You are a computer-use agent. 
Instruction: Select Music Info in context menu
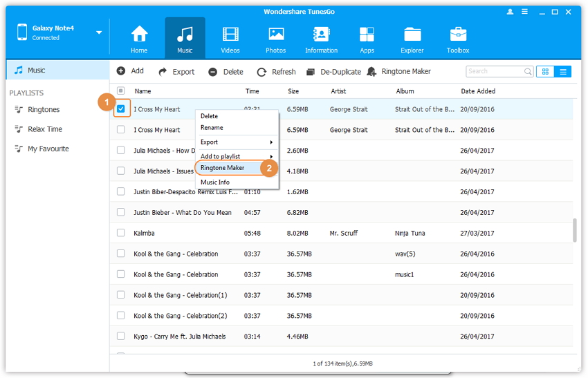[x=215, y=182]
